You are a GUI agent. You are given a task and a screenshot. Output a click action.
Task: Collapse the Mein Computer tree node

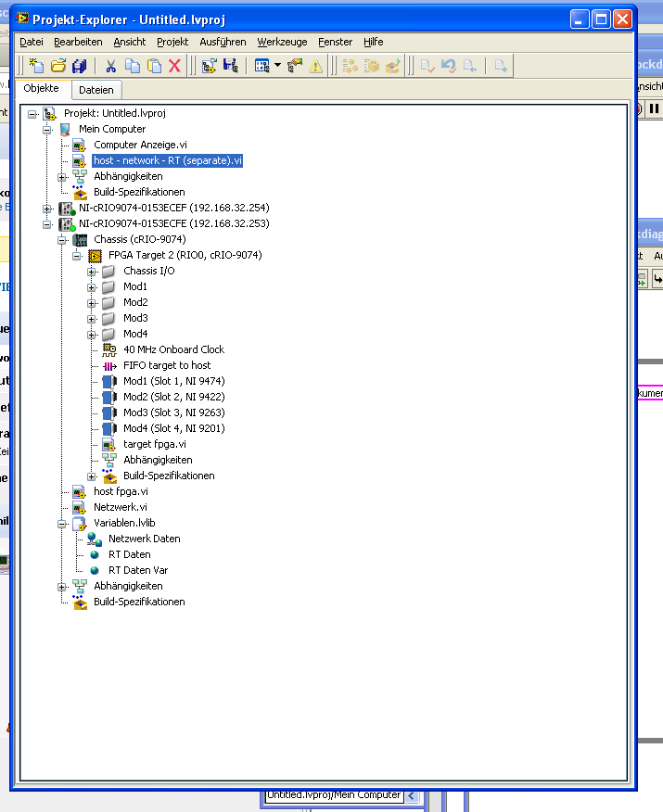coord(48,129)
